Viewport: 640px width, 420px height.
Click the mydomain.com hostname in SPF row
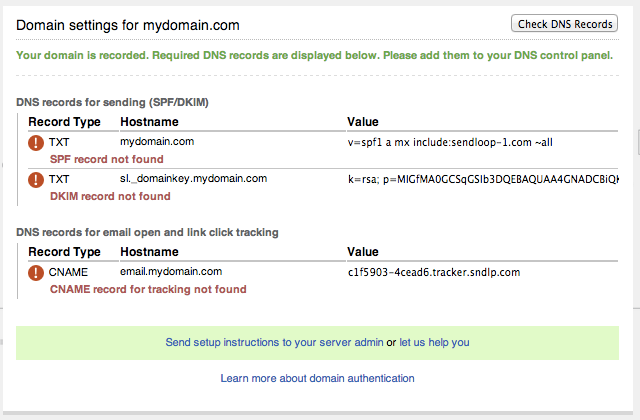coord(157,142)
